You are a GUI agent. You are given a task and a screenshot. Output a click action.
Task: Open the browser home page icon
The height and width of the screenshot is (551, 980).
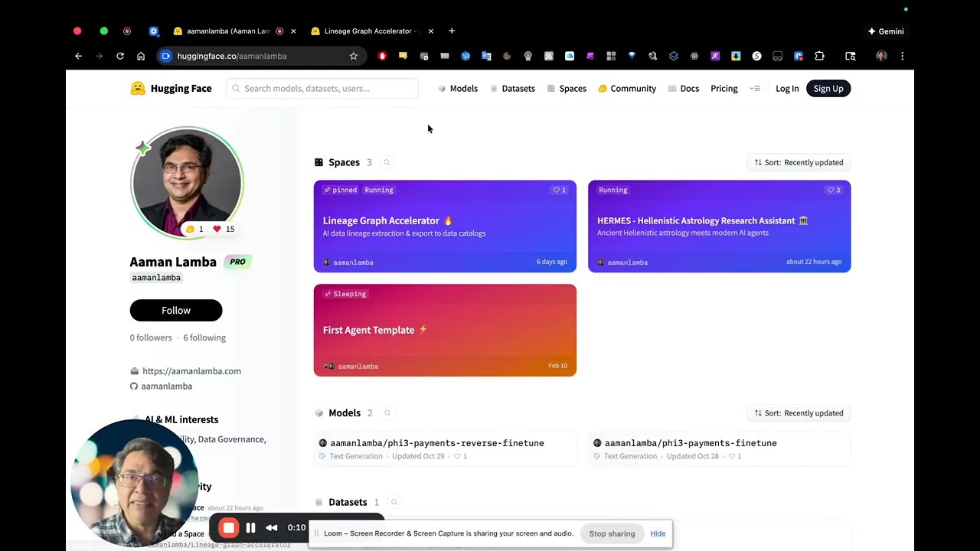point(141,56)
